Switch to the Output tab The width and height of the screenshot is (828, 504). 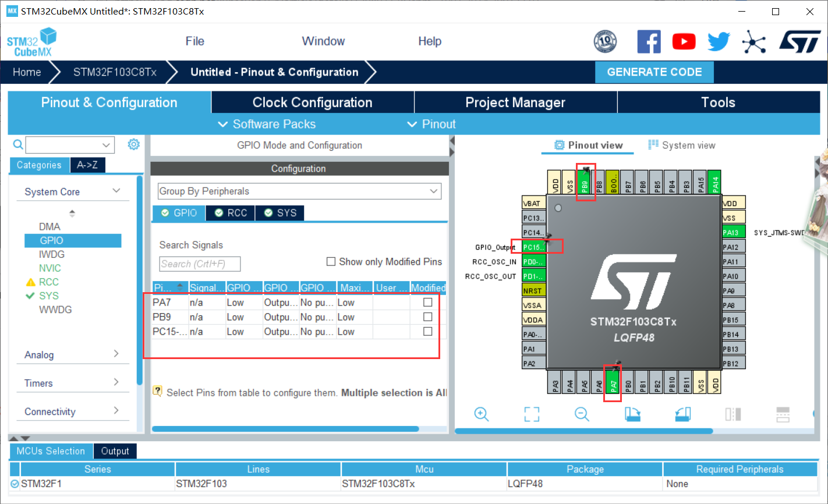click(115, 451)
